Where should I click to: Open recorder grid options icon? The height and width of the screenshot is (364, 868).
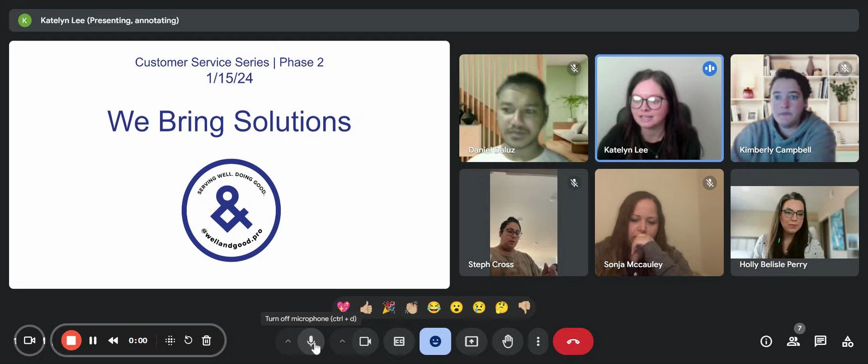(x=170, y=341)
